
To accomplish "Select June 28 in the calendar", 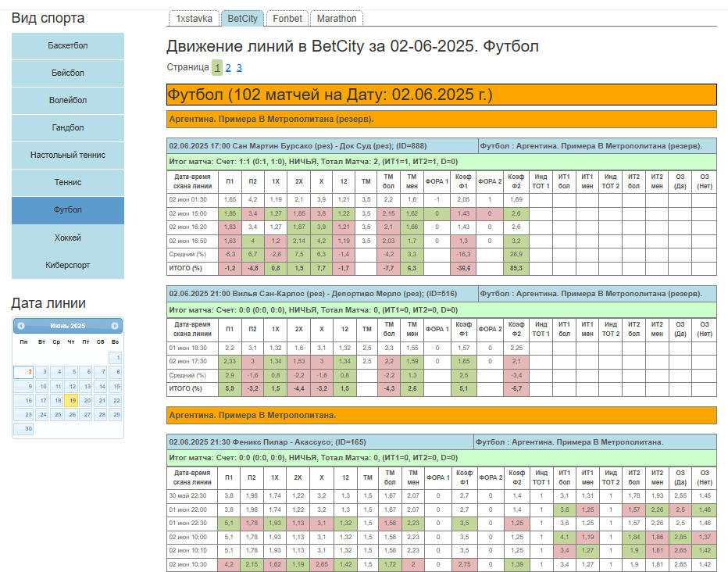I will tap(100, 415).
